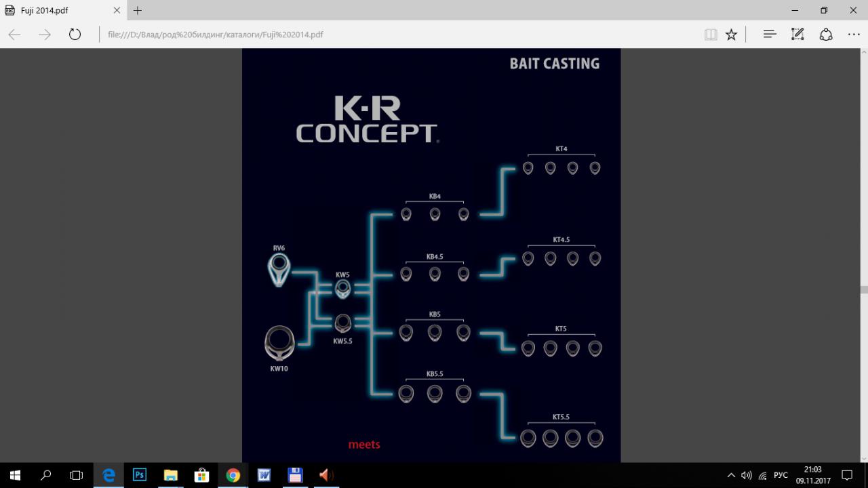868x488 pixels.
Task: Open Word from the taskbar
Action: click(264, 475)
